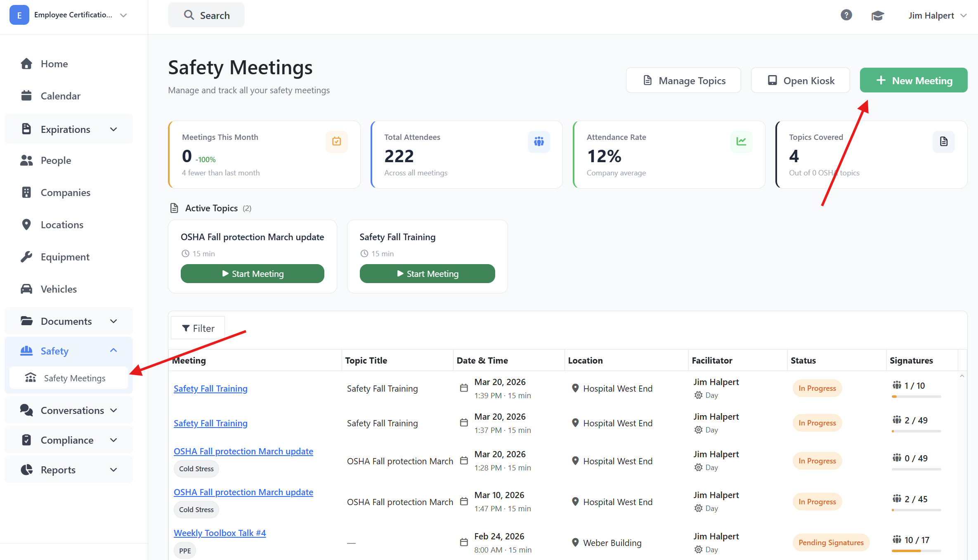Open the Employee Certification workspace switcher
Screen dimensions: 978x560
tap(69, 15)
